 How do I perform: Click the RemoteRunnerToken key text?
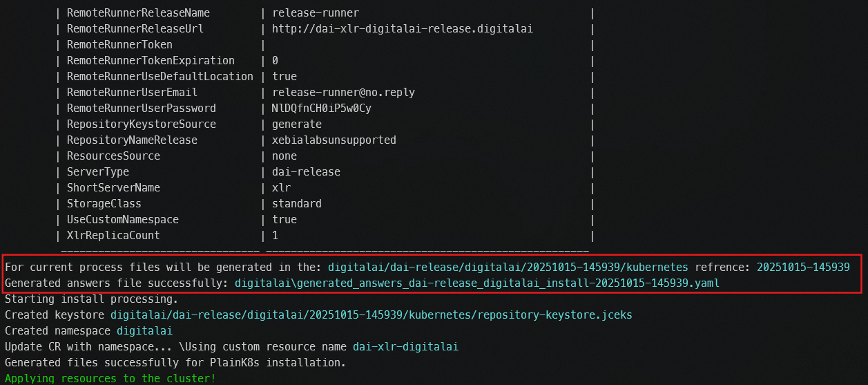click(x=119, y=45)
